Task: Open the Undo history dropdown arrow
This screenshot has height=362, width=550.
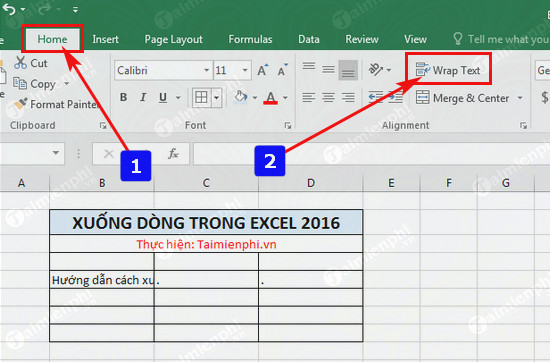Action: point(23,9)
